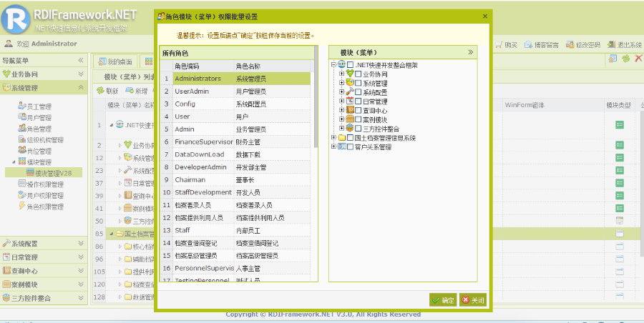Expand the 业务协同 accordion section
Image resolution: width=644 pixels, height=323 pixels.
[x=44, y=74]
